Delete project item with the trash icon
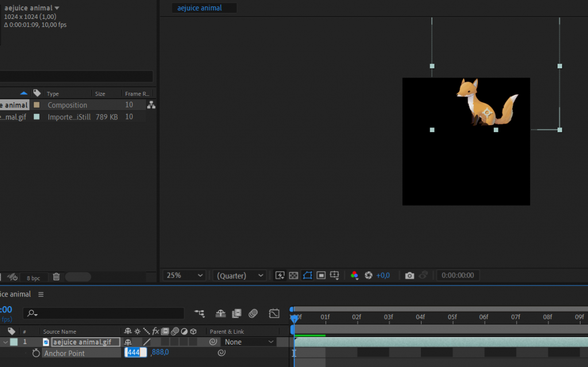 click(x=56, y=276)
